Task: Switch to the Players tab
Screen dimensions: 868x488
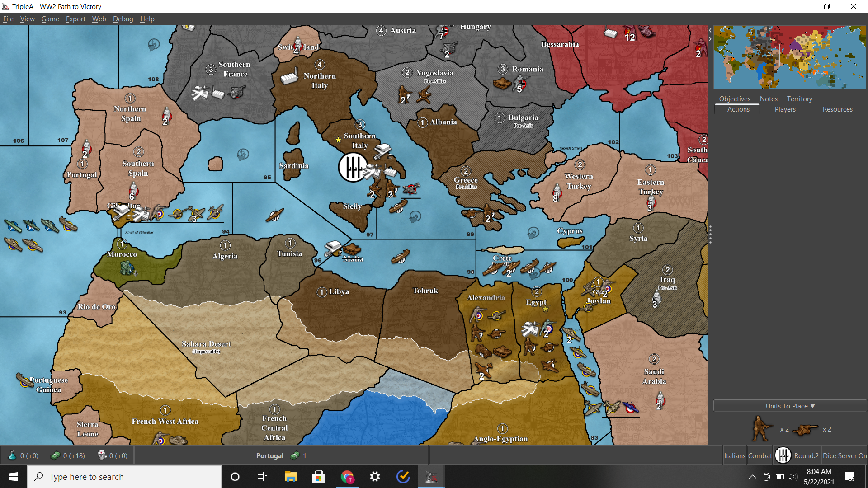Action: coord(785,109)
